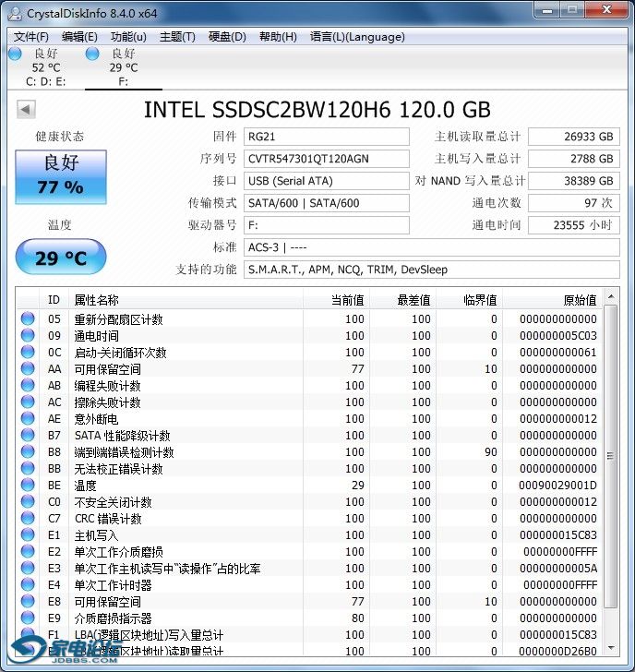
Task: Click scrollbar up arrow of attribute list
Action: [611, 296]
